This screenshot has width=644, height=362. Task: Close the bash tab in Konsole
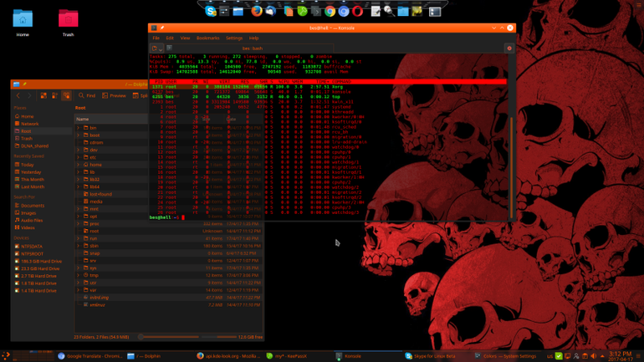click(x=509, y=48)
